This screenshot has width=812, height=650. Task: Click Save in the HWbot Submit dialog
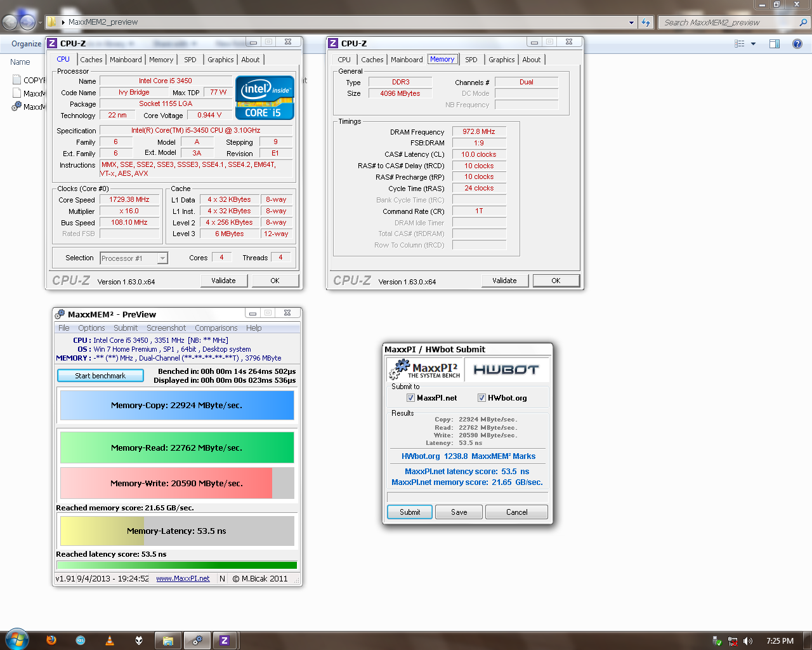coord(459,512)
